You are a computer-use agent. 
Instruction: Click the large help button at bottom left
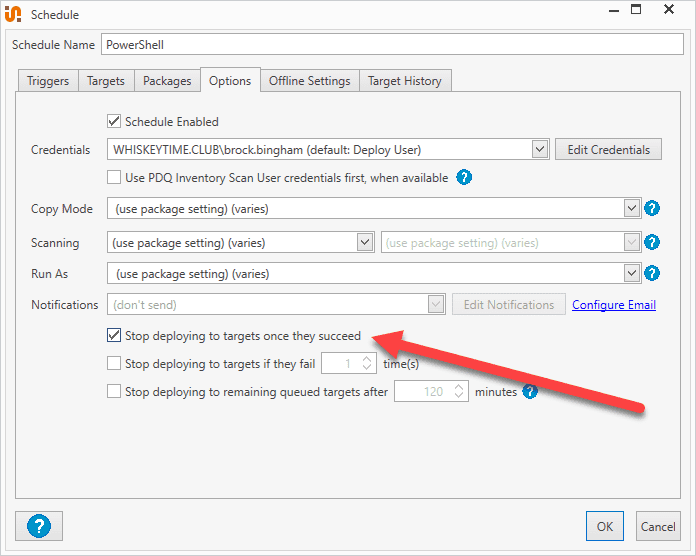[39, 526]
